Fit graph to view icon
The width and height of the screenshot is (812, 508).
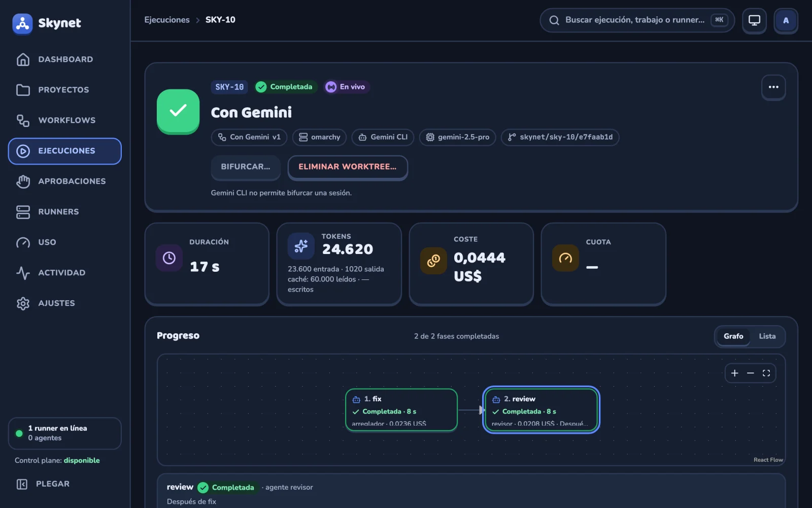point(766,373)
